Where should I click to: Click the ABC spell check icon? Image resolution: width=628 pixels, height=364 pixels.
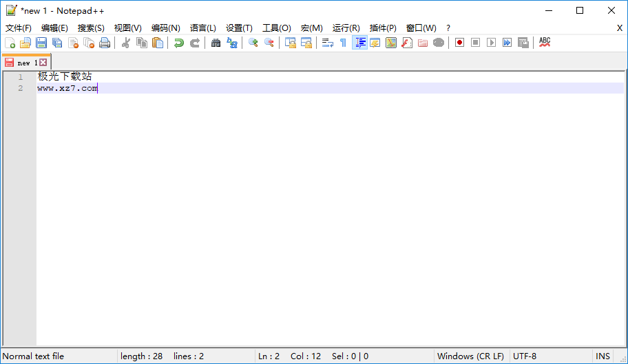coord(545,43)
